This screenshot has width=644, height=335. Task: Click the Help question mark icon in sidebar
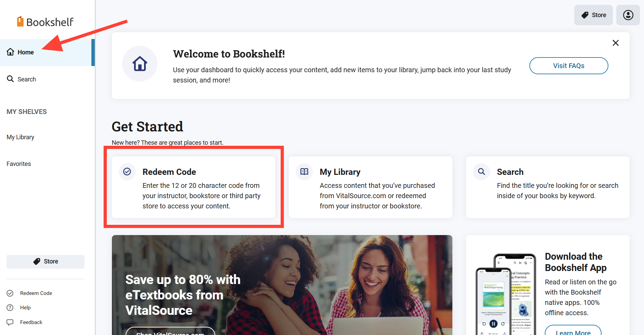[10, 308]
